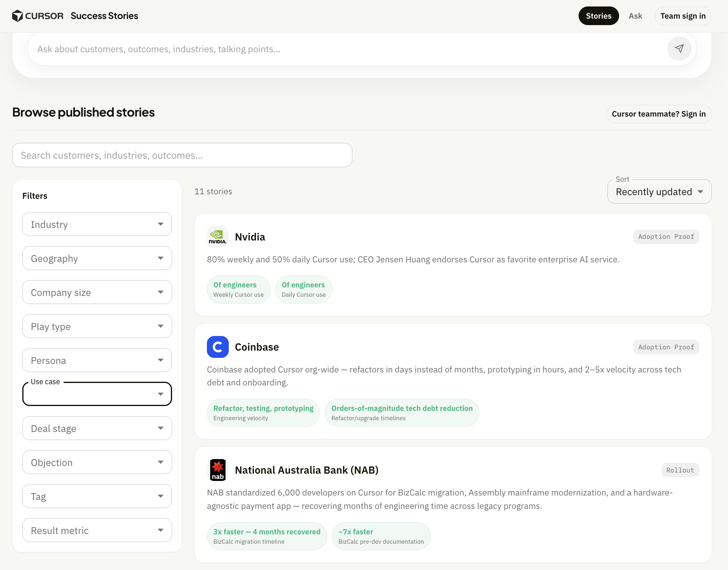This screenshot has width=728, height=570.
Task: Click the NAB story summary text
Action: 440,499
